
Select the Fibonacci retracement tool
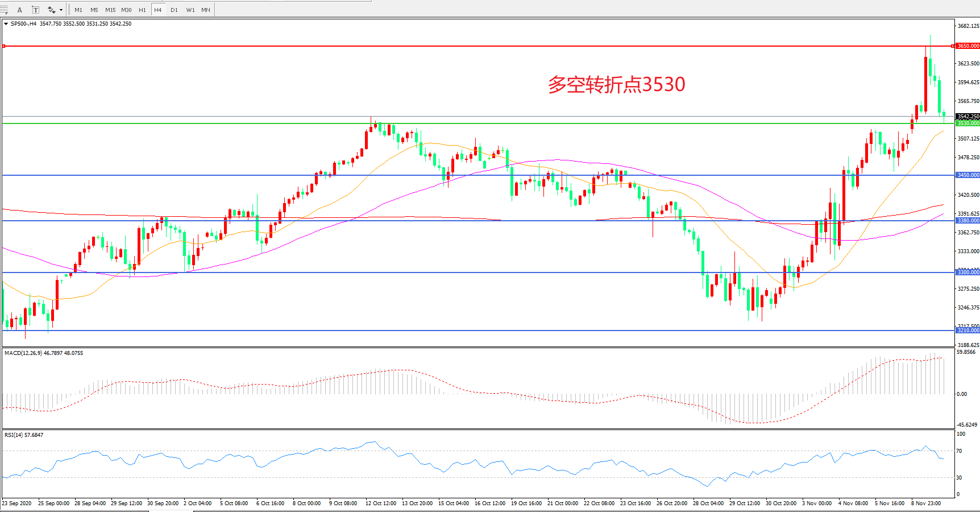coord(5,10)
